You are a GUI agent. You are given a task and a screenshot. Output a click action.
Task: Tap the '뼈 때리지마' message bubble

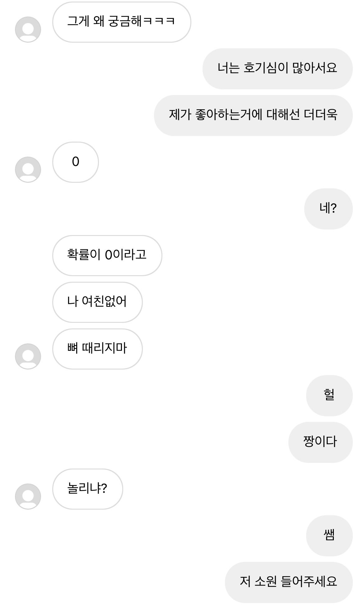point(97,349)
